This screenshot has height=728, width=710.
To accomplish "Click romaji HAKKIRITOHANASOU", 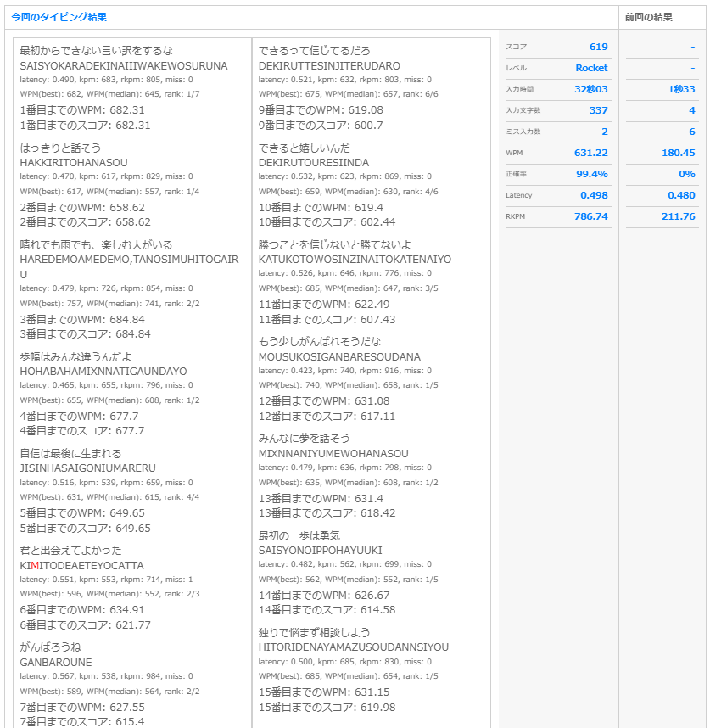I will [73, 163].
